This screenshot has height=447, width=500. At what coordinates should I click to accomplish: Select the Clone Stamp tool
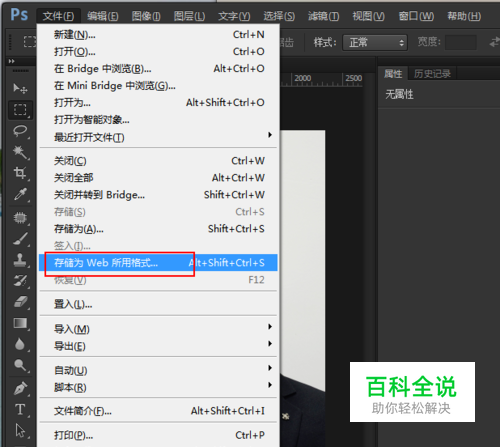click(20, 260)
